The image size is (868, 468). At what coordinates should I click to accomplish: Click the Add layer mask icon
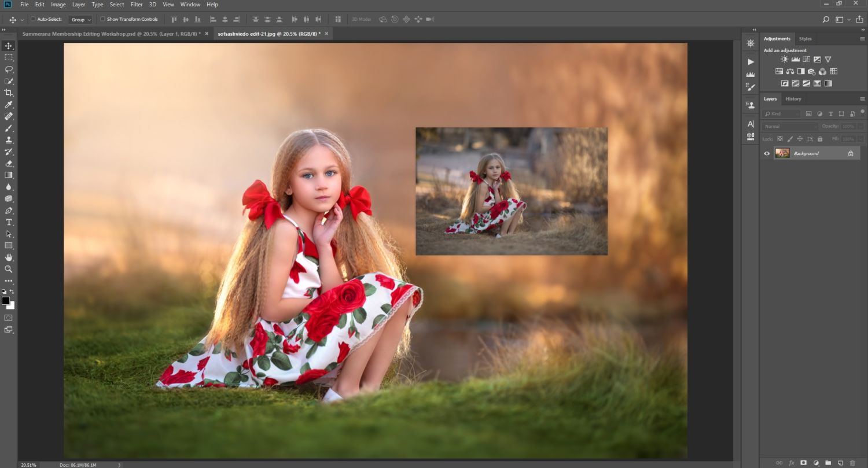click(x=803, y=463)
